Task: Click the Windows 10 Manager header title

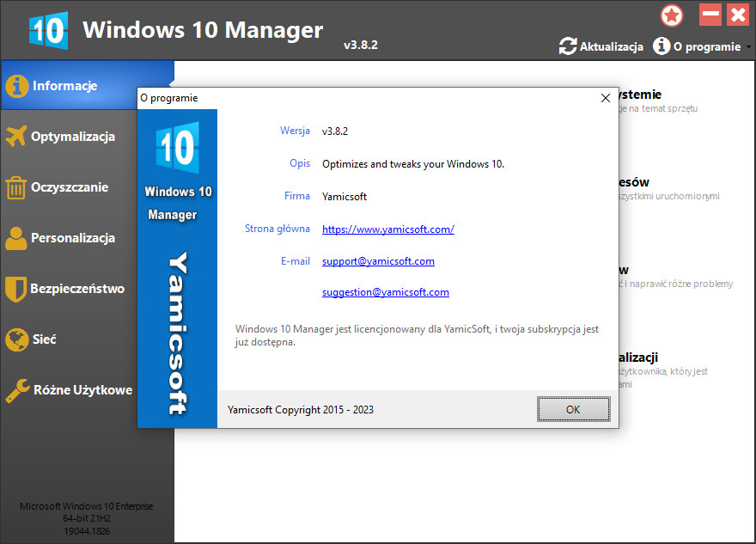Action: click(203, 30)
